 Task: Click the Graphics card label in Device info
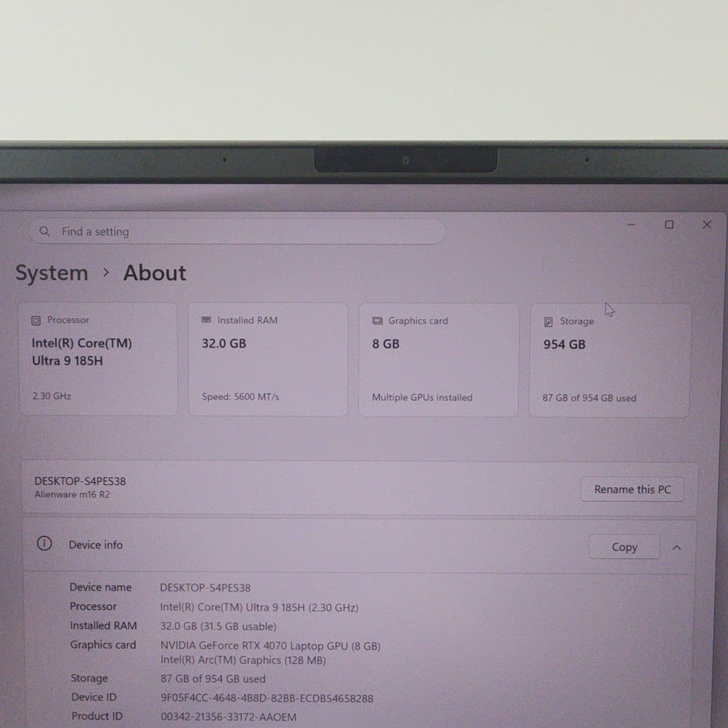coord(103,645)
